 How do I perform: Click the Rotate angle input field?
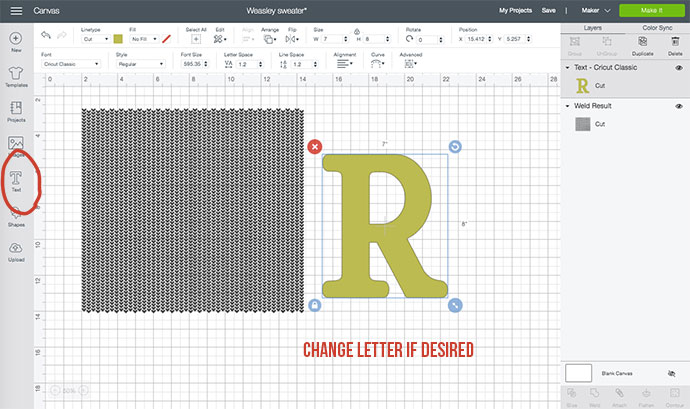point(426,40)
